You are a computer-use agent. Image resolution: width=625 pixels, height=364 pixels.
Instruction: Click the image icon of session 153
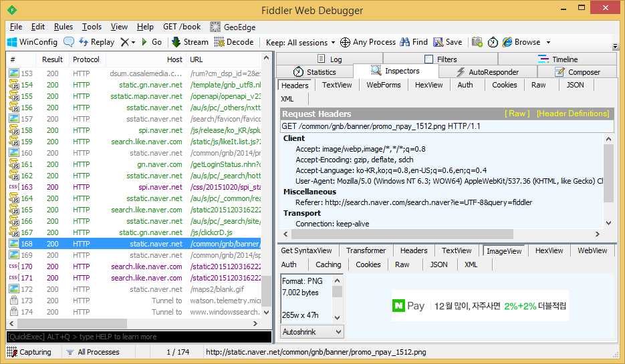[x=14, y=73]
